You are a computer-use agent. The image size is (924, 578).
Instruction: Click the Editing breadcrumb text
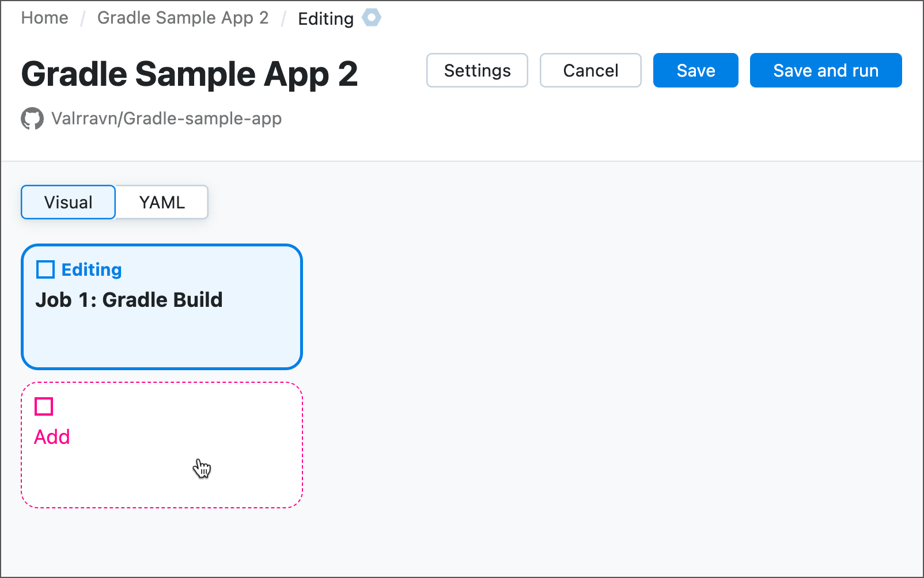tap(325, 18)
